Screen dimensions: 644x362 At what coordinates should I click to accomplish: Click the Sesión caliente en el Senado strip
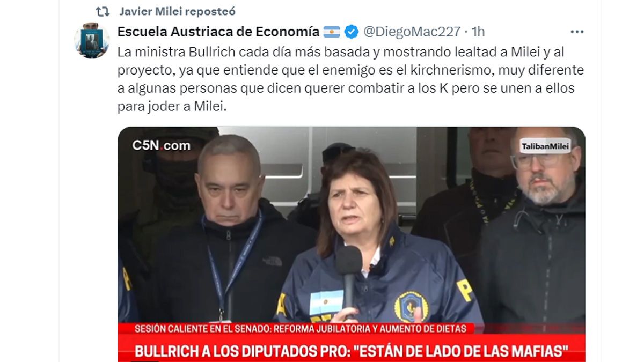(301, 329)
